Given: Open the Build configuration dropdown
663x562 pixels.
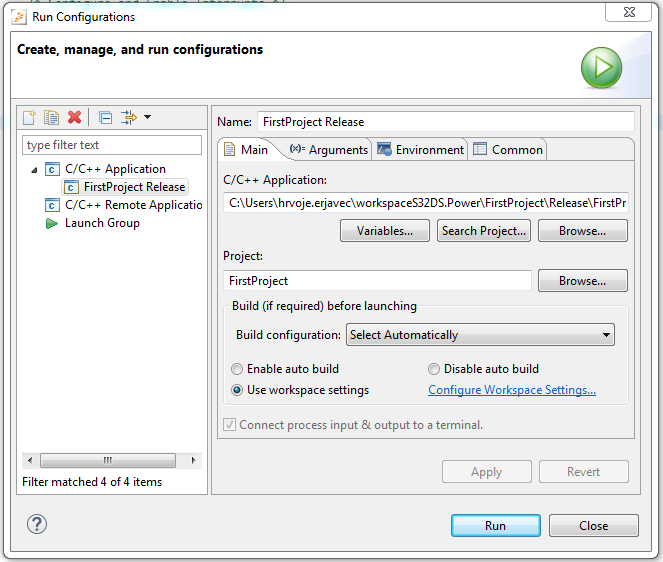Looking at the screenshot, I should (480, 335).
